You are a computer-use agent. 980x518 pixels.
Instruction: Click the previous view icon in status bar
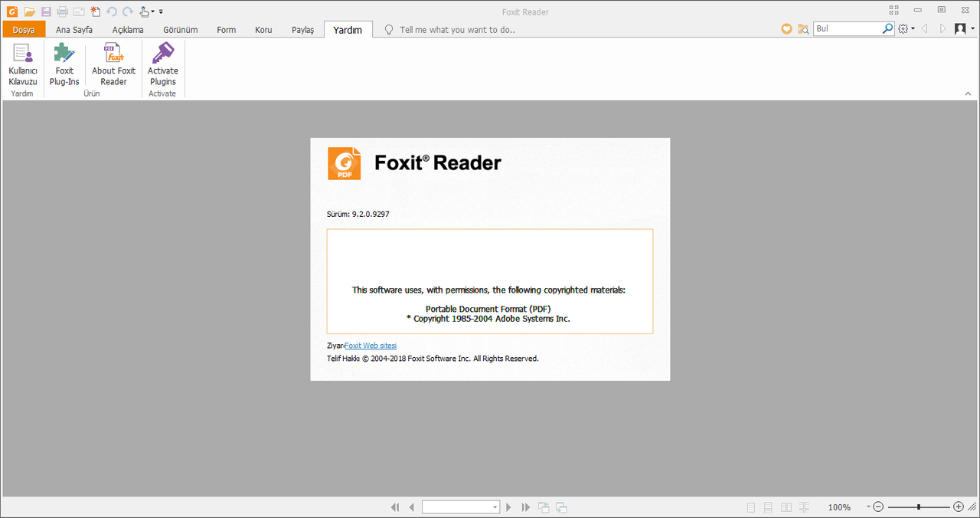(x=544, y=507)
